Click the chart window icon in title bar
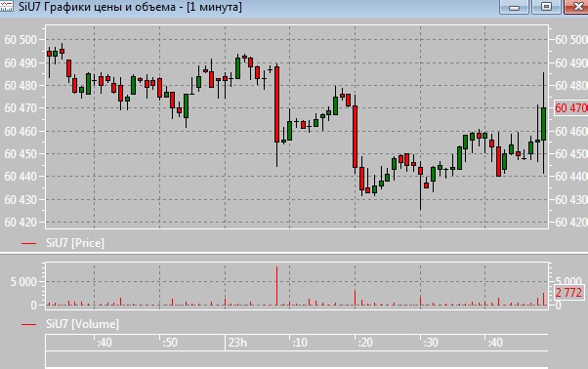The image size is (588, 369). pos(7,6)
